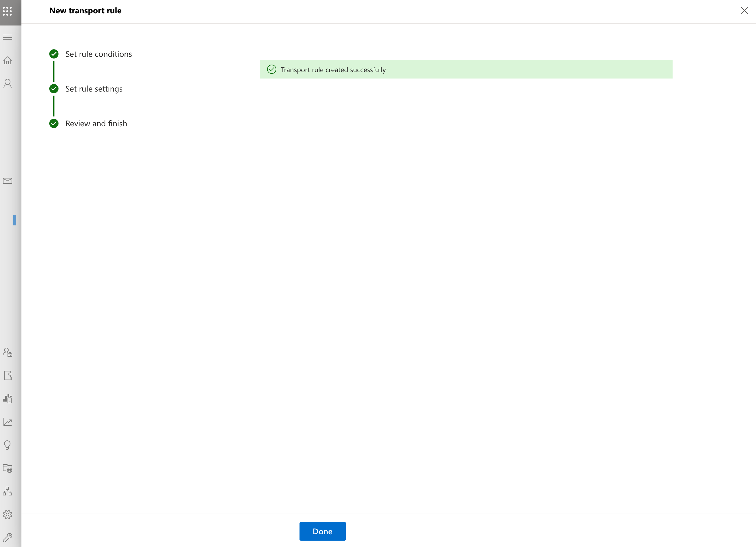This screenshot has width=756, height=547.
Task: Open the app launcher waffle icon
Action: (7, 11)
